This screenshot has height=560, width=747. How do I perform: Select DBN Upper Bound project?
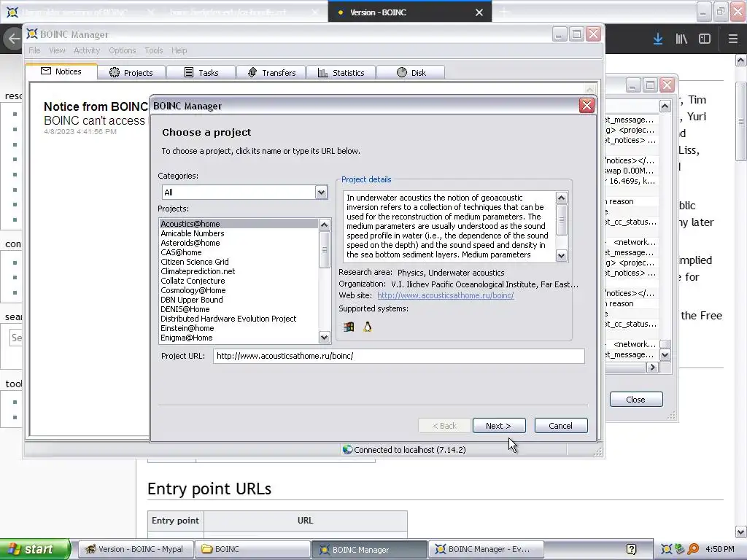[x=239, y=300]
